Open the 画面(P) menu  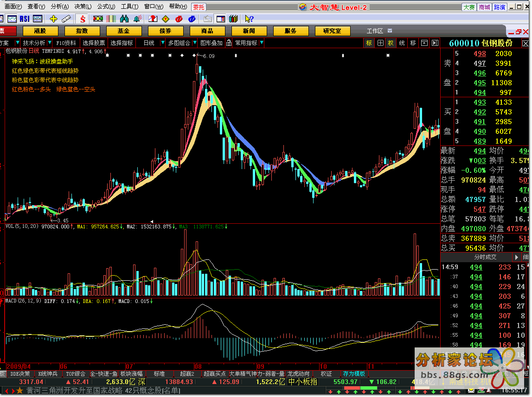pyautogui.click(x=13, y=6)
